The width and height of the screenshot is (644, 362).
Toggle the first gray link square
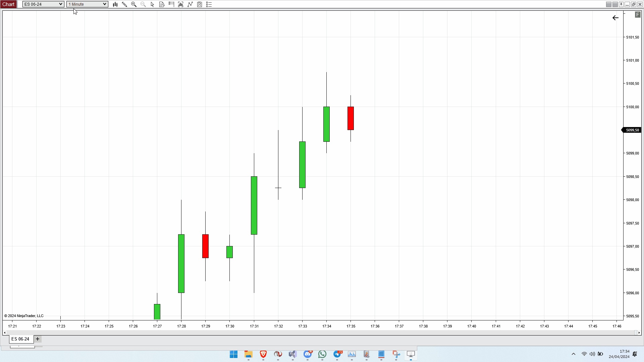609,4
